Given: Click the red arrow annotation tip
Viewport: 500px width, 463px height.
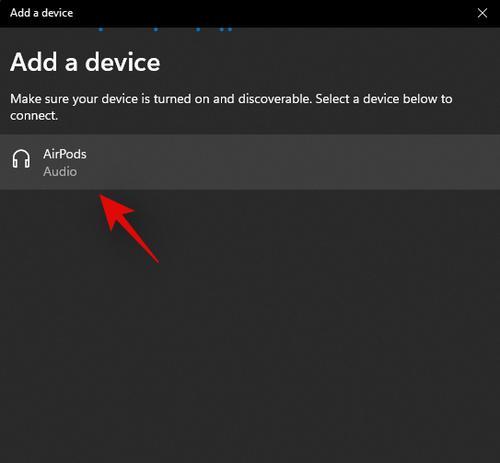Looking at the screenshot, I should (x=102, y=197).
